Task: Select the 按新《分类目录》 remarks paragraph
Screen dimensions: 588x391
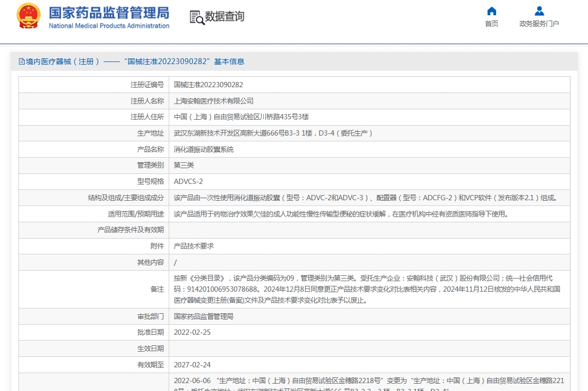Action: click(x=367, y=290)
